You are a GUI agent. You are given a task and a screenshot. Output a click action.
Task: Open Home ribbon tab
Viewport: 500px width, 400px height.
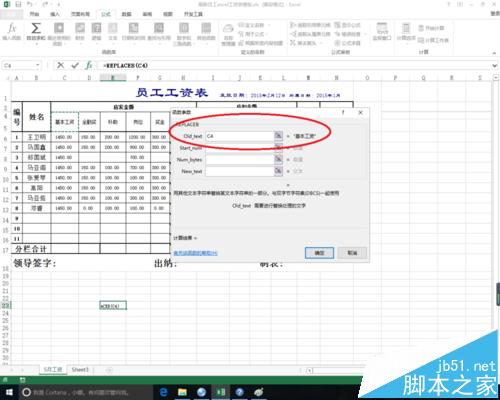(x=34, y=14)
